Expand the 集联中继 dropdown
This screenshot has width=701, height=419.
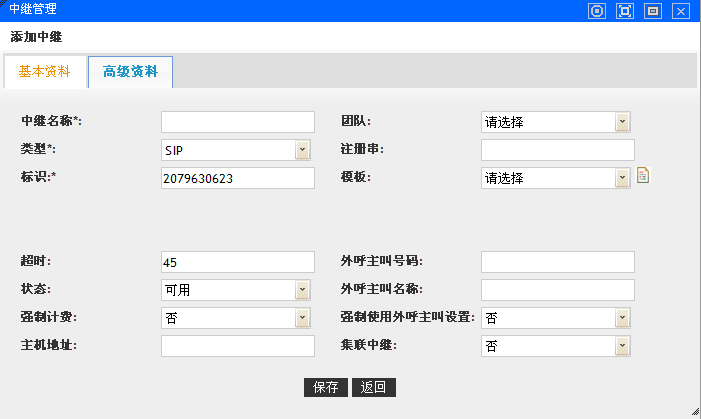pos(622,346)
